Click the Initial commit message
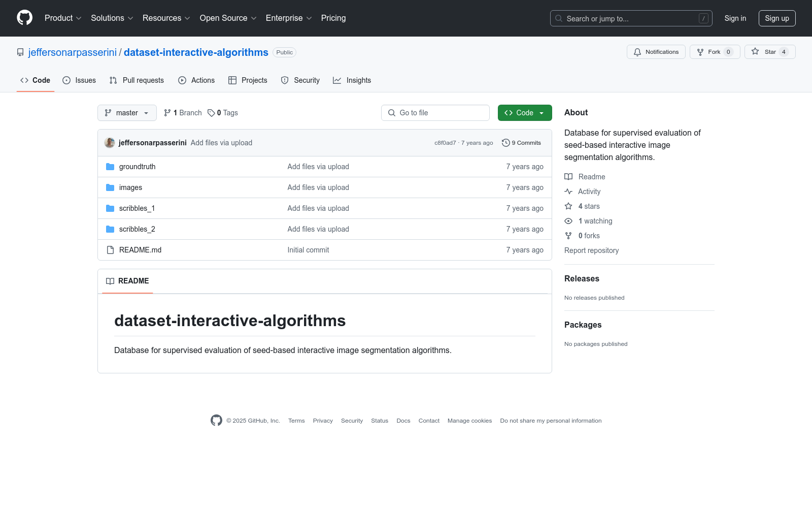812x508 pixels. [308, 250]
